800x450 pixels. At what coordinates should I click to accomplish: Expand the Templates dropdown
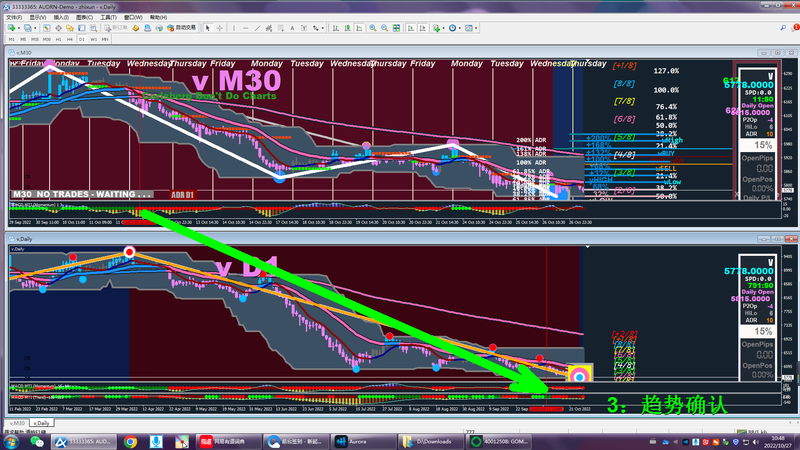pyautogui.click(x=476, y=28)
